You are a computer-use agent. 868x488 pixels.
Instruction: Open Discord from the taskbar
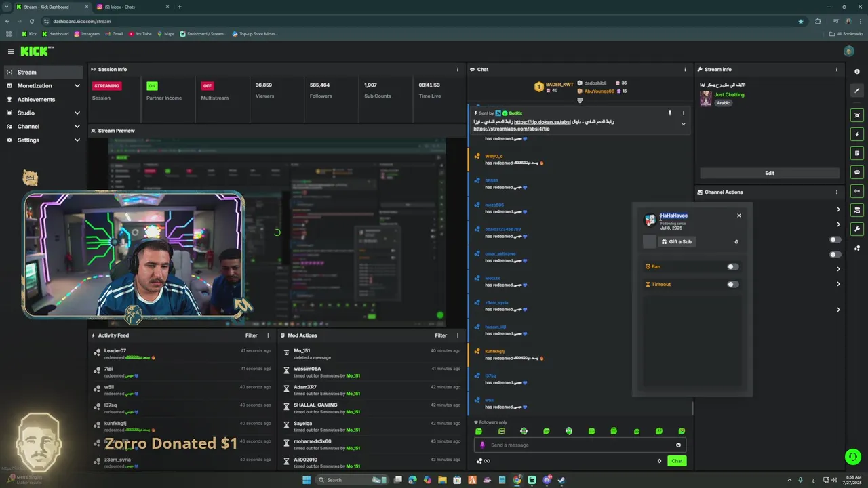click(x=547, y=480)
